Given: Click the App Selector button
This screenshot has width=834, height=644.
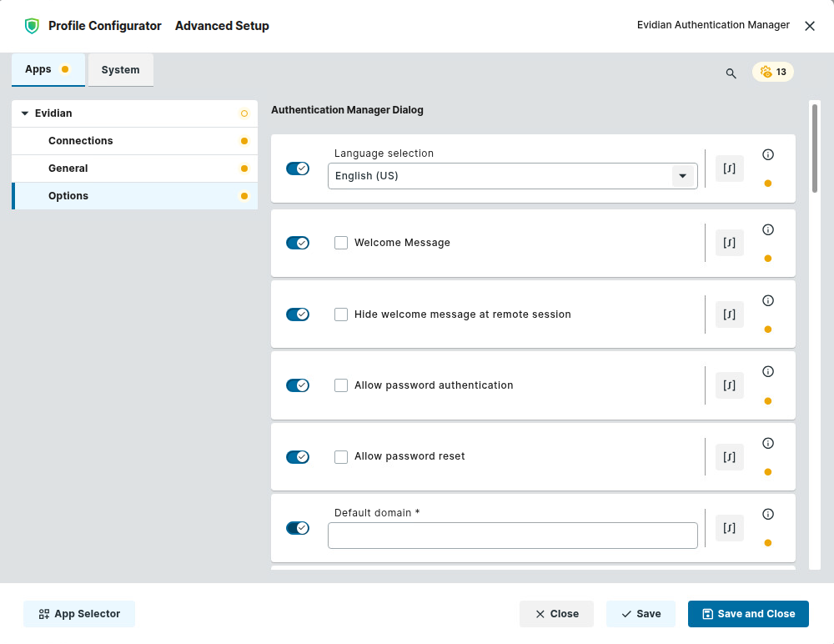Looking at the screenshot, I should pyautogui.click(x=79, y=614).
